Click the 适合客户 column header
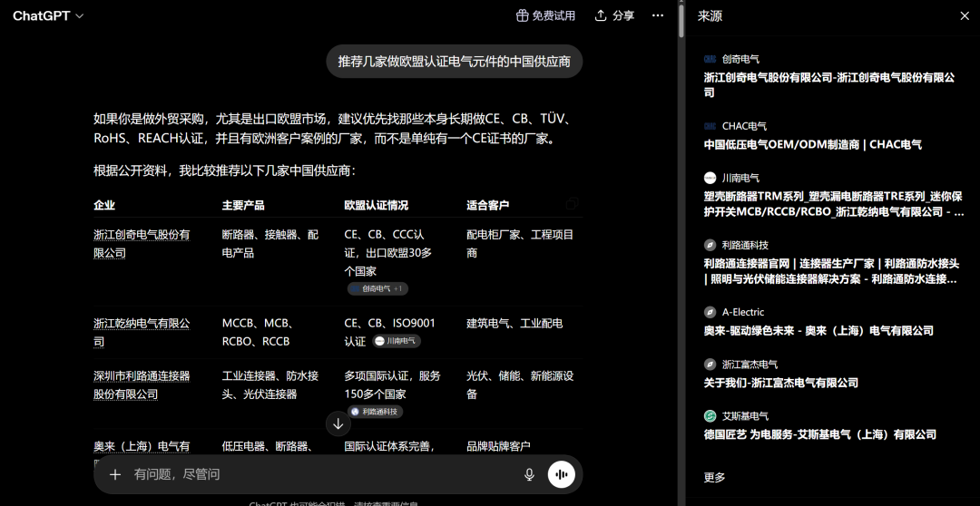 tap(487, 205)
